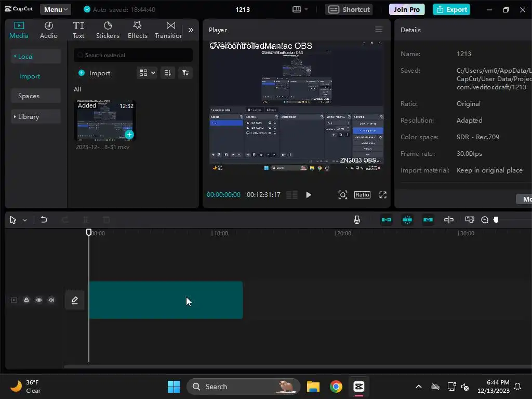Start voiceover recording with microphone

click(356, 220)
